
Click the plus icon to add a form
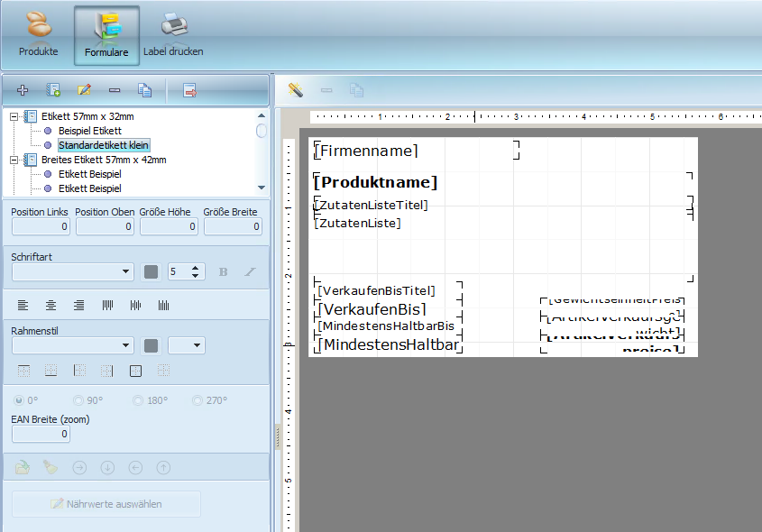[23, 90]
